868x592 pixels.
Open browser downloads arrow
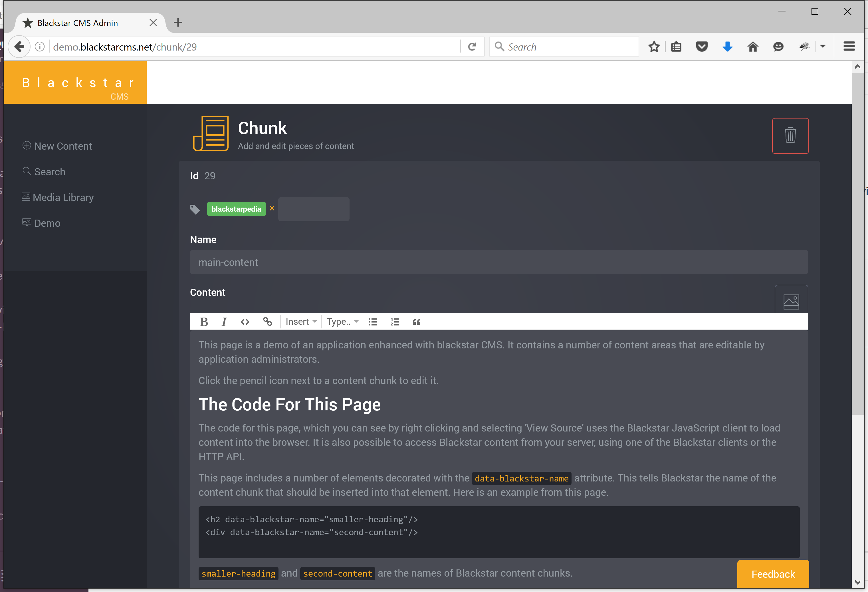(727, 47)
